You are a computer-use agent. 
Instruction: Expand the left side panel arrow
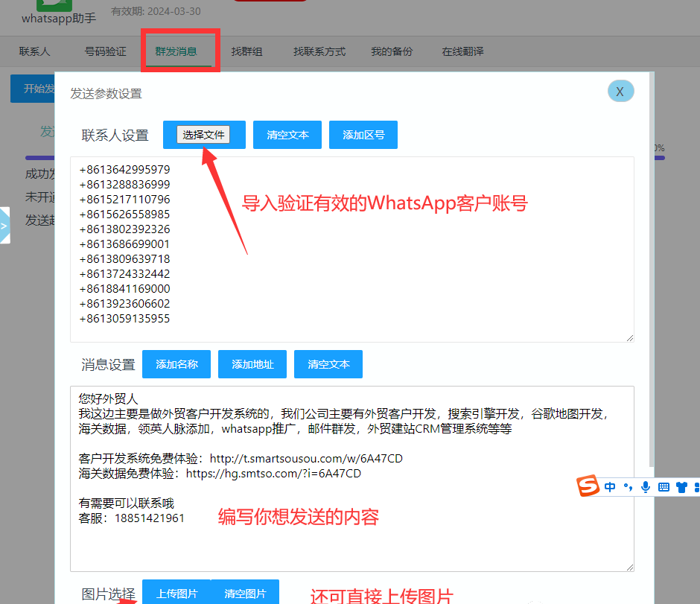point(4,226)
